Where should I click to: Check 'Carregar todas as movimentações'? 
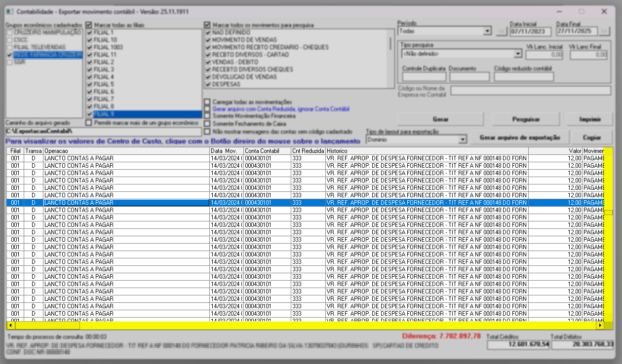208,102
